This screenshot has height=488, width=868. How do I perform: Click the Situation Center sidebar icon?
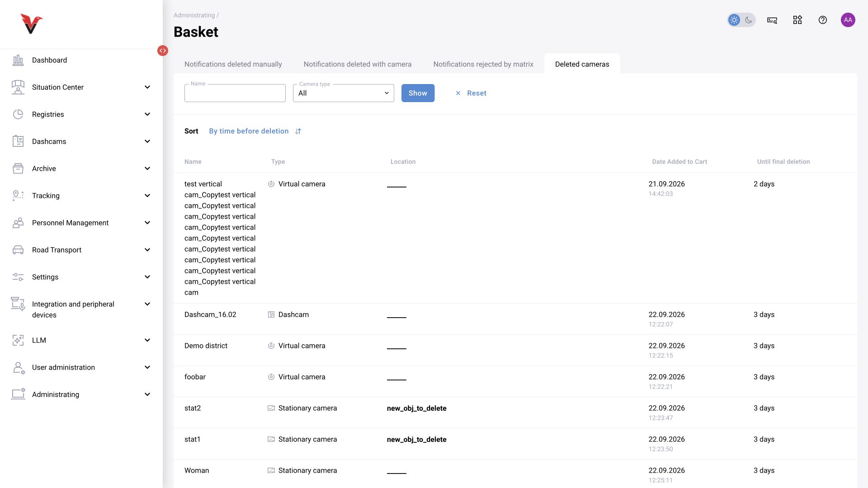pos(18,87)
